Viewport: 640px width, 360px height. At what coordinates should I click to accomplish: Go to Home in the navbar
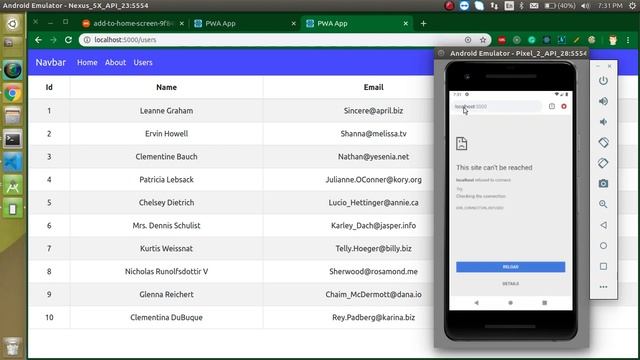tap(87, 62)
